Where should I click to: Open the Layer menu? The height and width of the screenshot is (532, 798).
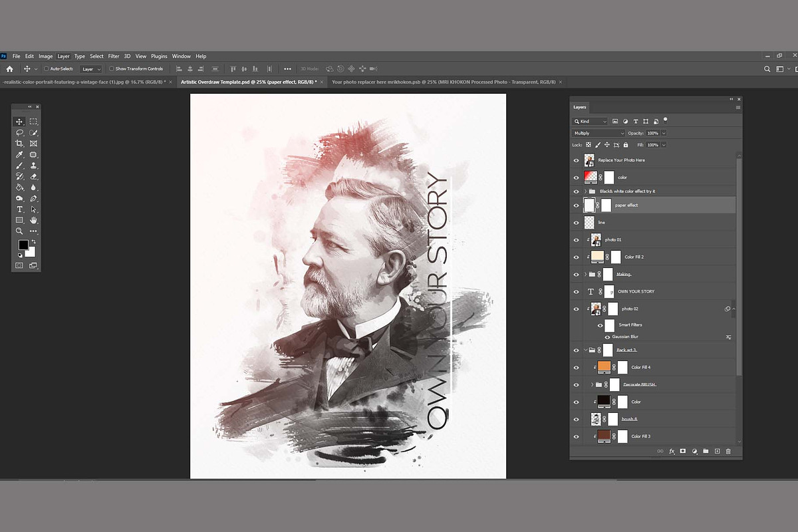[63, 57]
